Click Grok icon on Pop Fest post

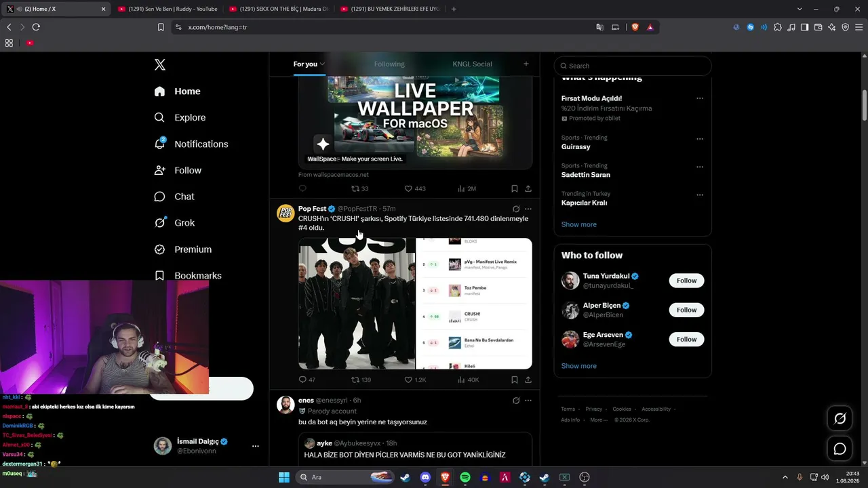tap(516, 209)
